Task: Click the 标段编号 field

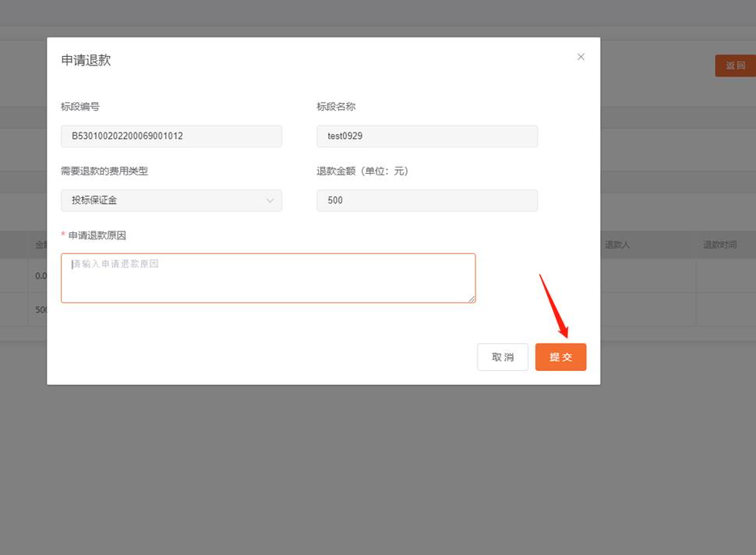Action: pos(171,136)
